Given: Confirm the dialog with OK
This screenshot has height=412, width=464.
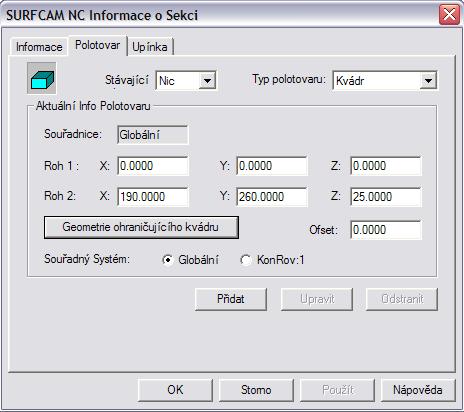Looking at the screenshot, I should coord(175,390).
